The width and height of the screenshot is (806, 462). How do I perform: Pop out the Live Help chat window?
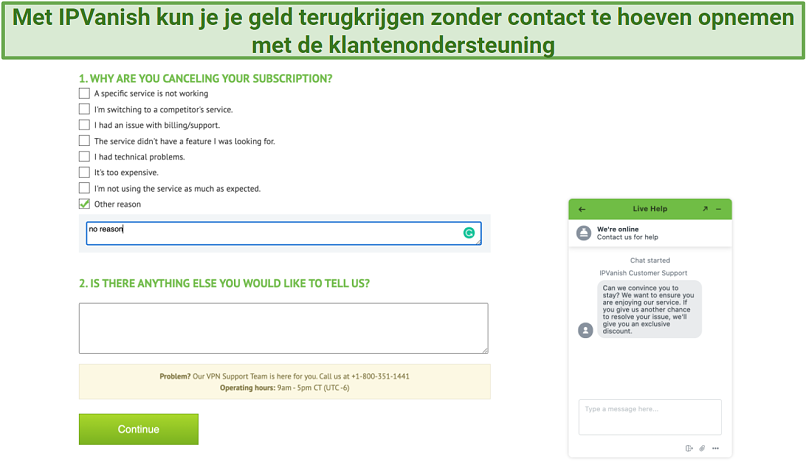coord(705,209)
